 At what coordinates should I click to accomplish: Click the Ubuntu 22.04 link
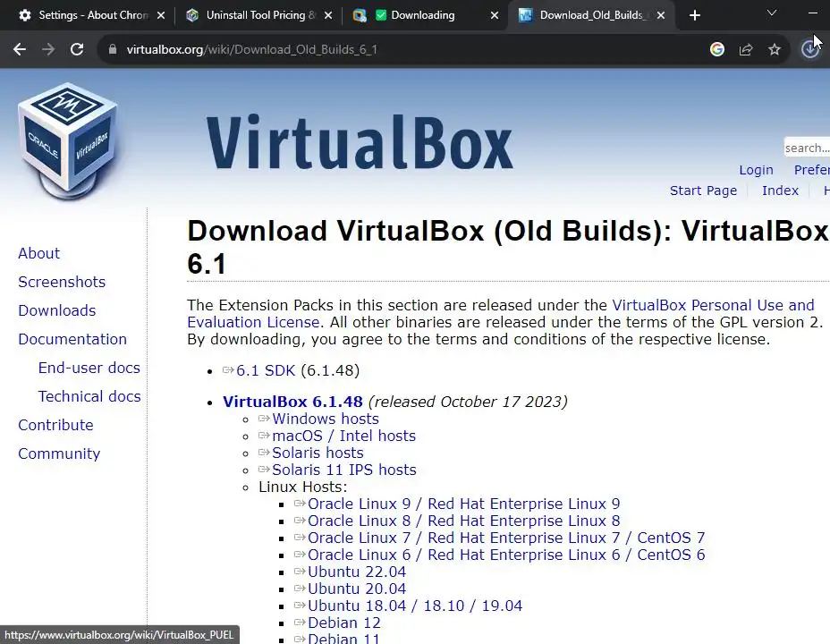click(x=357, y=572)
